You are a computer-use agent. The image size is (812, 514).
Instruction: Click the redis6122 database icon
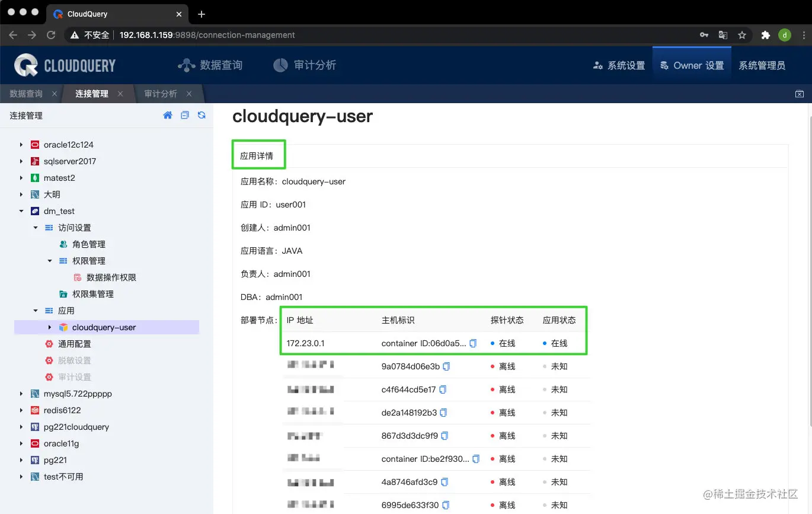pos(35,410)
